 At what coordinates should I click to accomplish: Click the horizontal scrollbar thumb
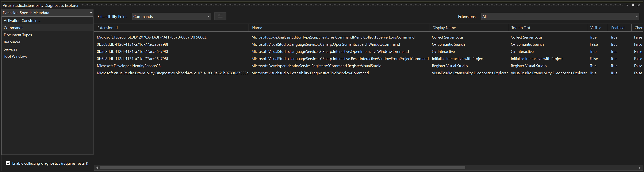coord(283,168)
